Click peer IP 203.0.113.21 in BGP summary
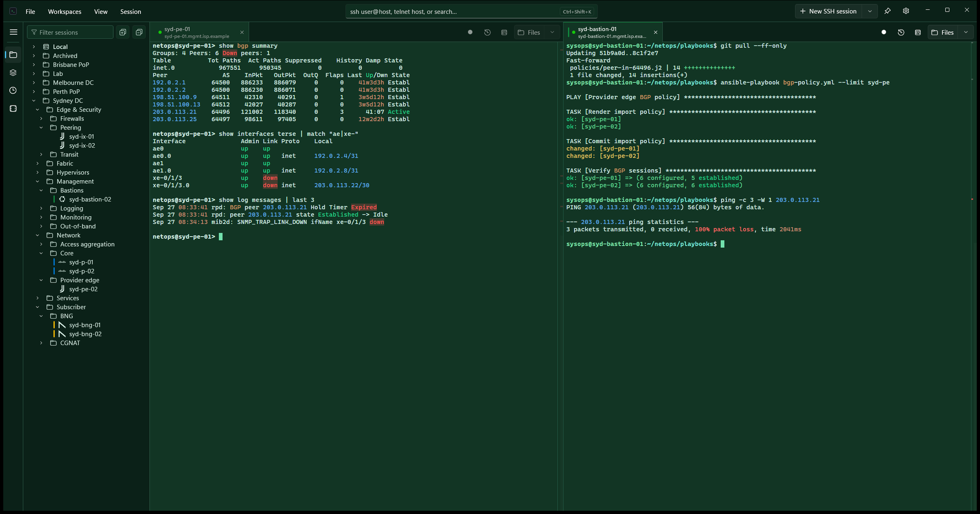This screenshot has width=980, height=514. tap(175, 112)
